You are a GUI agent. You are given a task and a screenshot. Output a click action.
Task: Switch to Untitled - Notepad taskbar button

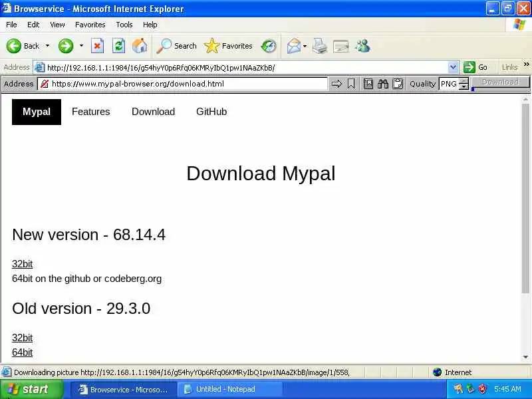coord(230,390)
